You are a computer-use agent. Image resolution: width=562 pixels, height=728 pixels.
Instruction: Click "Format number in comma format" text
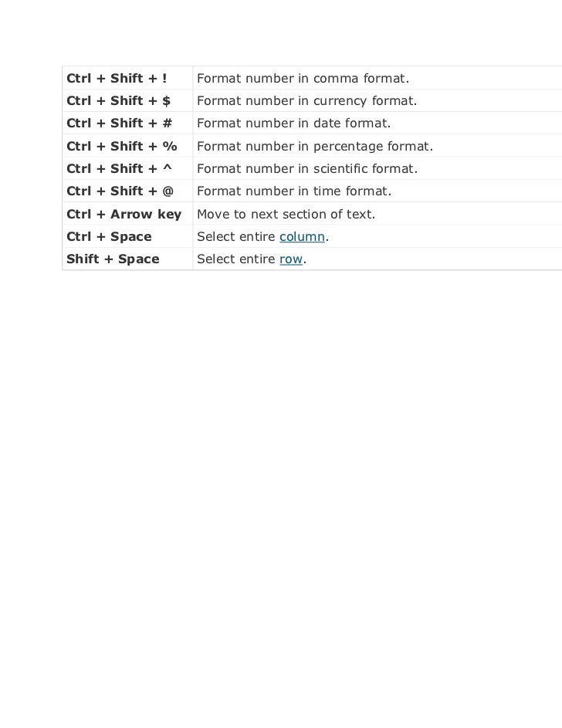coord(303,79)
